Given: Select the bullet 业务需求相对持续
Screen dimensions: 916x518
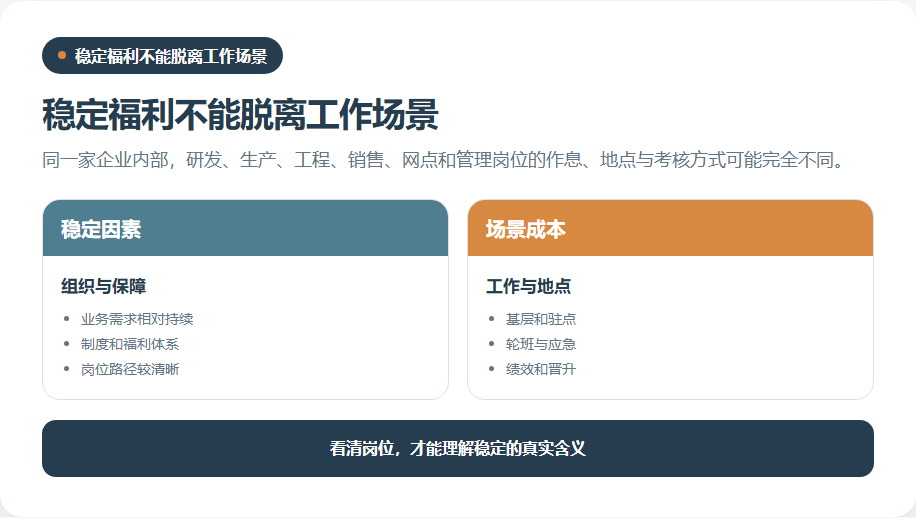Looking at the screenshot, I should pyautogui.click(x=137, y=319).
